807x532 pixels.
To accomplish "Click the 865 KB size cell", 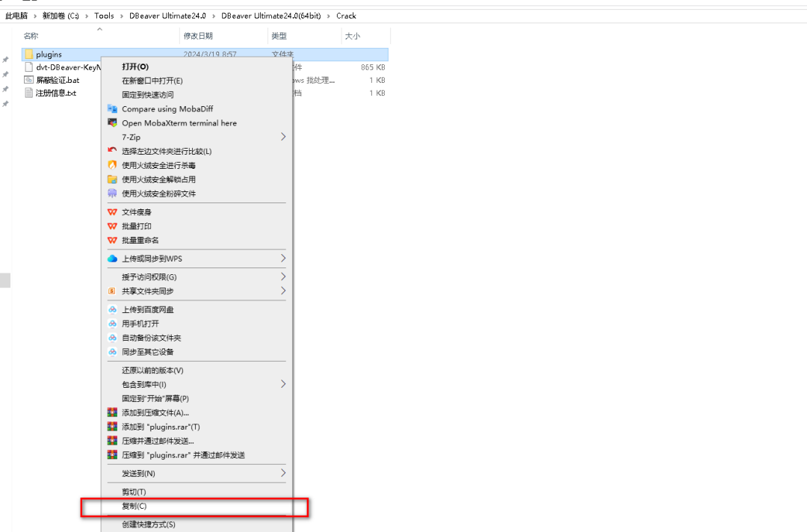I will coord(373,67).
